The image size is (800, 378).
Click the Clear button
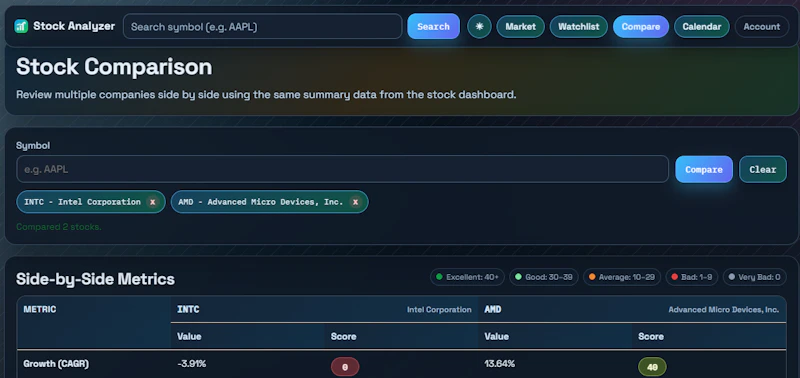(x=763, y=169)
